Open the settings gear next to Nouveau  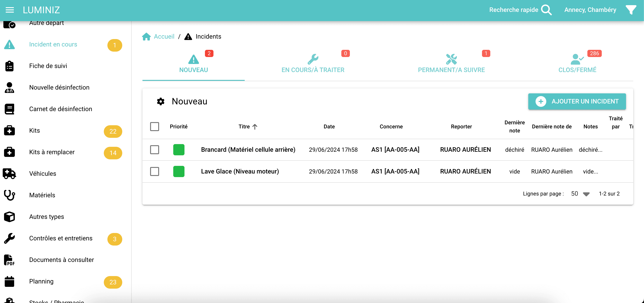(x=160, y=101)
